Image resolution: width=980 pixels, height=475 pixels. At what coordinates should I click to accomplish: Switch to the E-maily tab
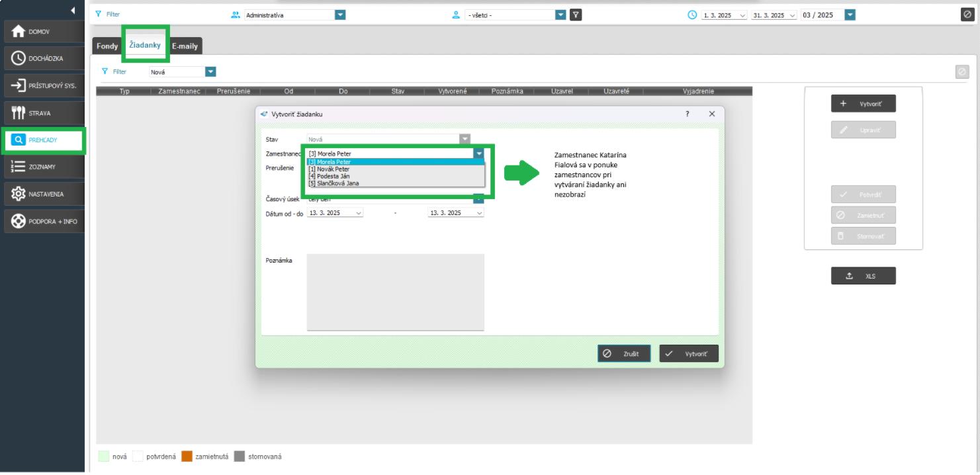point(185,46)
